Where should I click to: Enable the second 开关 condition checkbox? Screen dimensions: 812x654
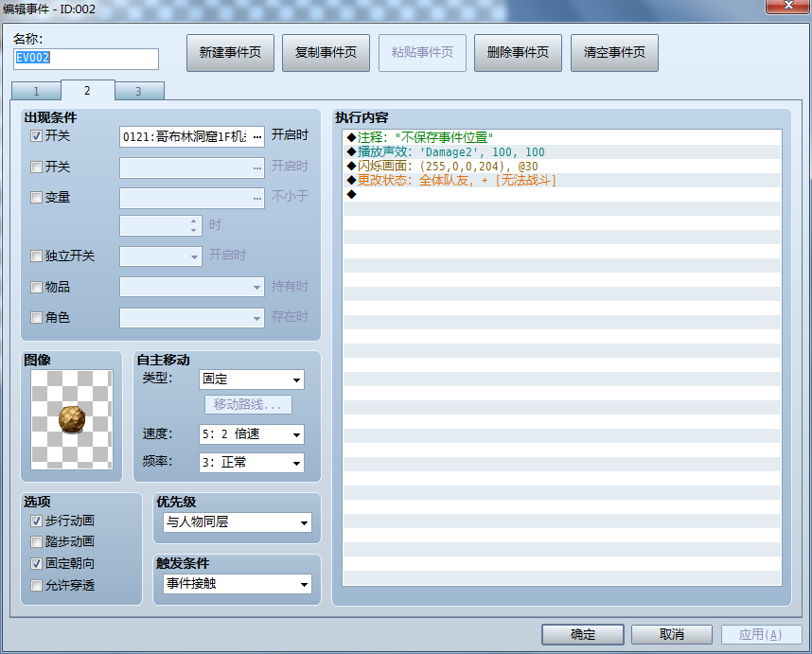36,168
